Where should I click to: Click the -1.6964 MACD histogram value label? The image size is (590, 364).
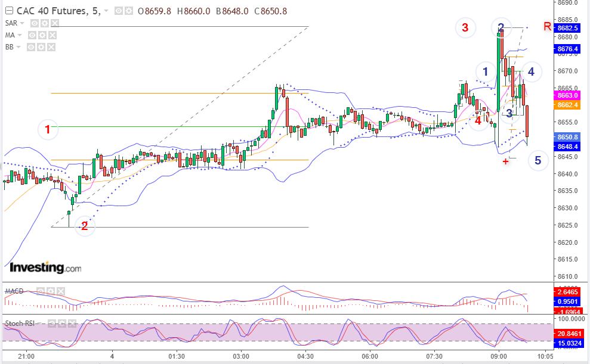(568, 311)
